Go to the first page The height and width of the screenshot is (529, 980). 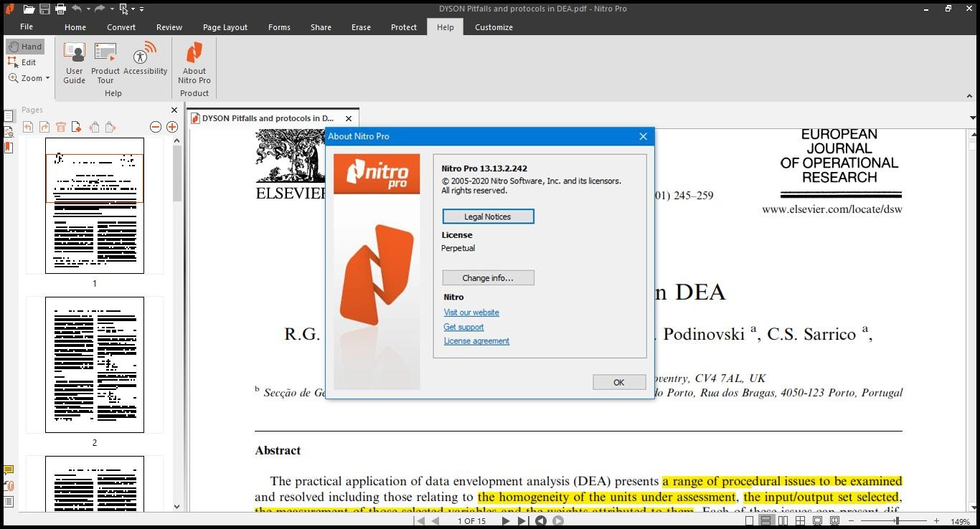pos(419,521)
